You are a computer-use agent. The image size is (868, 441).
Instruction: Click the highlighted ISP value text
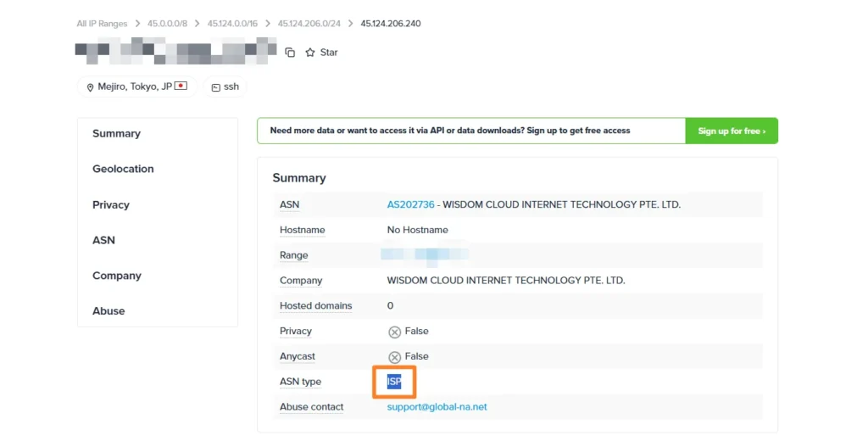(394, 382)
